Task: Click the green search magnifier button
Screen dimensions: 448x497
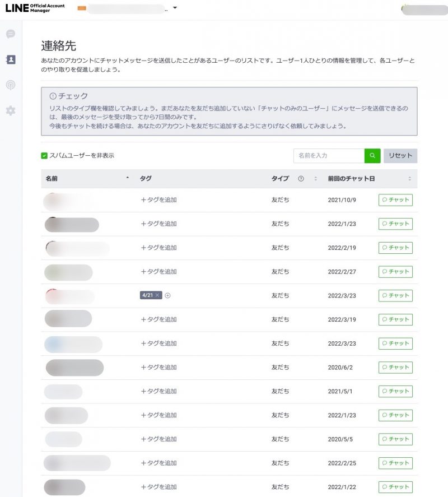Action: [x=372, y=156]
